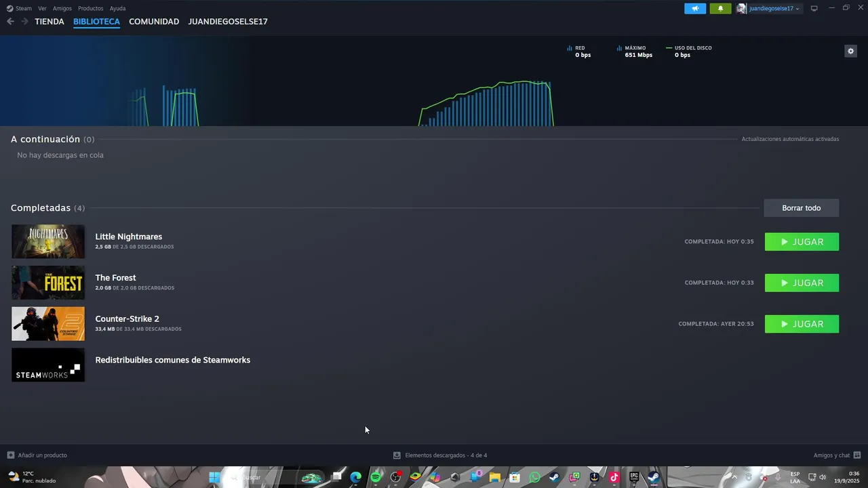
Task: Play The Forest with JUGAR button
Action: pyautogui.click(x=802, y=283)
